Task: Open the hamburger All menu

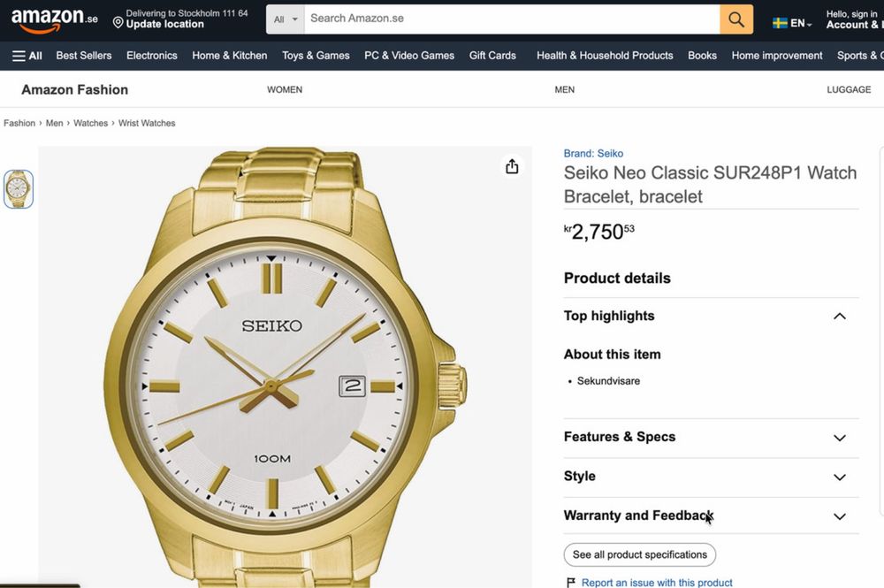Action: tap(27, 56)
